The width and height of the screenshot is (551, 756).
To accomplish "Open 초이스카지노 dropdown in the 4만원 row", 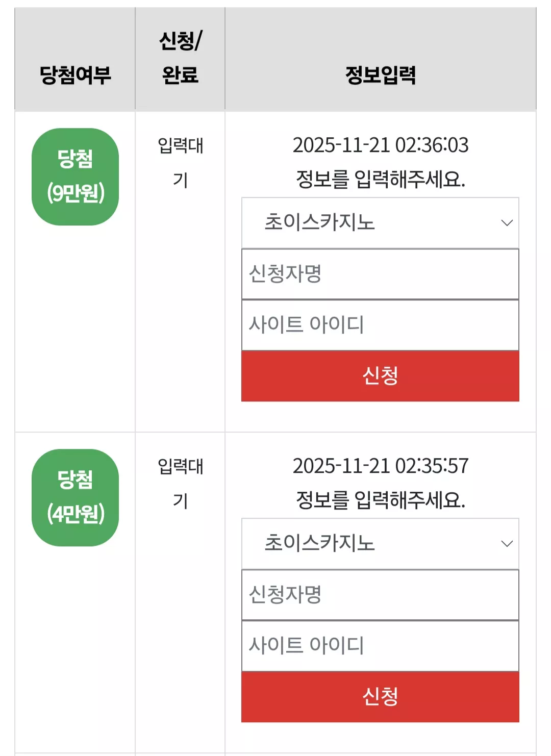I will (x=380, y=544).
